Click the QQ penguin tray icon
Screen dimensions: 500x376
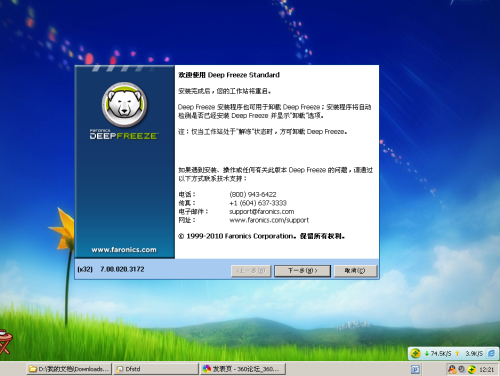(x=452, y=369)
